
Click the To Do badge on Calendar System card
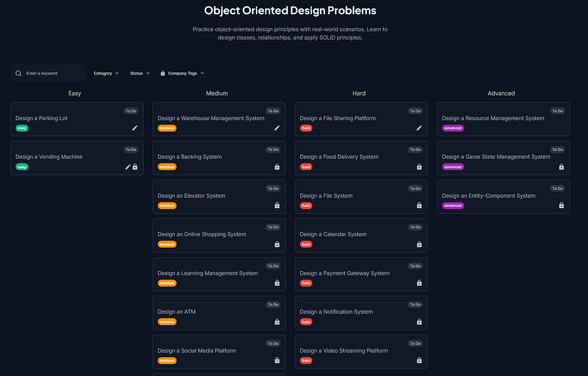point(415,227)
